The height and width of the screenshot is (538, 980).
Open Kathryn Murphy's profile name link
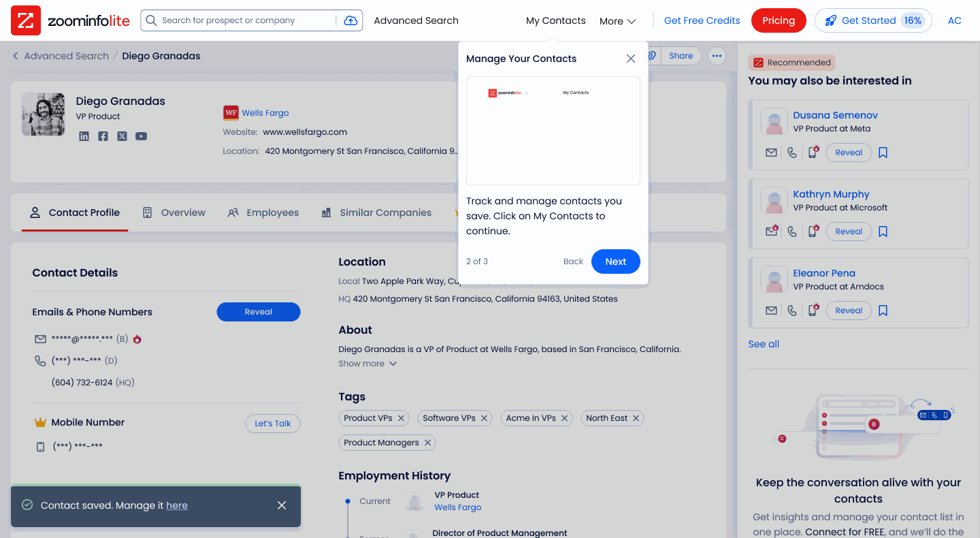[831, 194]
